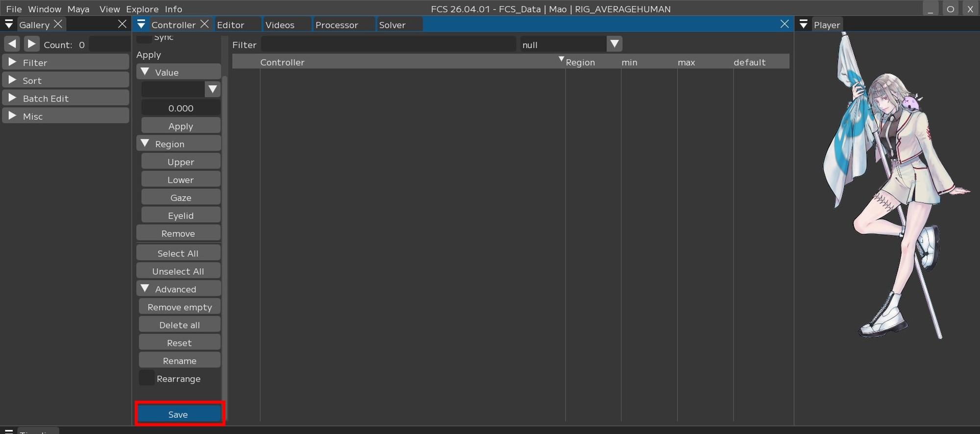Click the Gallery next arrow icon

click(x=31, y=44)
